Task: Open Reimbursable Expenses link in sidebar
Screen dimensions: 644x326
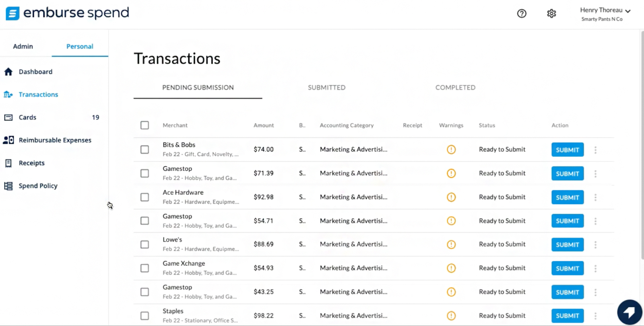Action: (55, 140)
